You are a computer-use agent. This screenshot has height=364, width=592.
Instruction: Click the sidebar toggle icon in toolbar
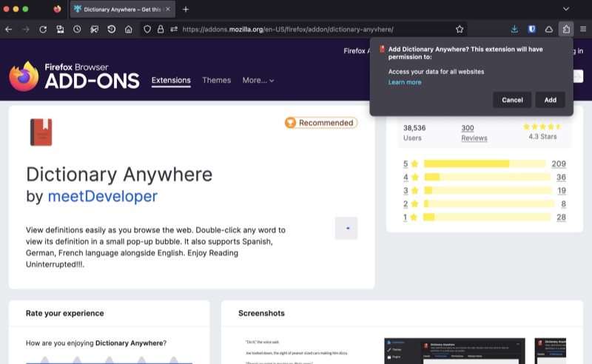pos(60,29)
